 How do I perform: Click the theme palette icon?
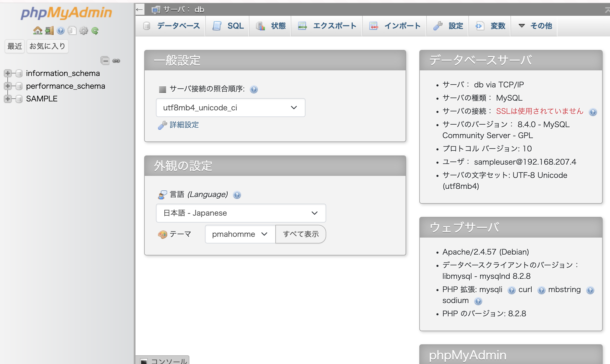(x=162, y=234)
